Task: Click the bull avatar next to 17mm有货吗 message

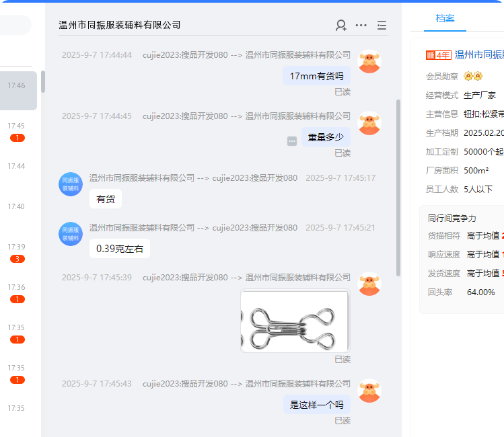Action: (x=369, y=61)
